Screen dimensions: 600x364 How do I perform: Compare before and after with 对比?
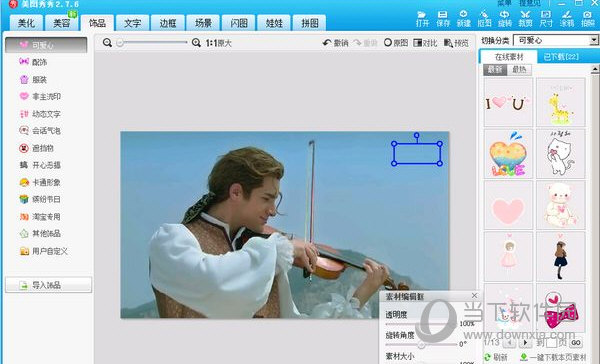(x=425, y=43)
